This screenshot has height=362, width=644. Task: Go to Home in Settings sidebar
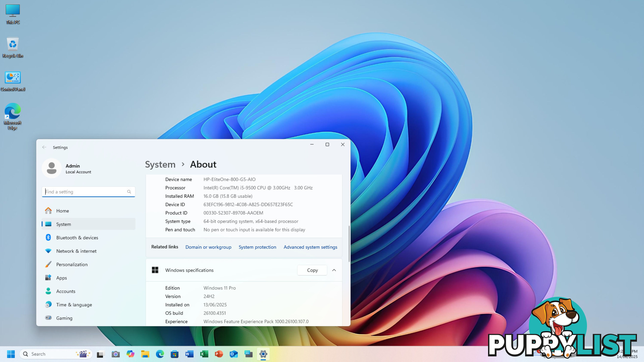pyautogui.click(x=89, y=211)
